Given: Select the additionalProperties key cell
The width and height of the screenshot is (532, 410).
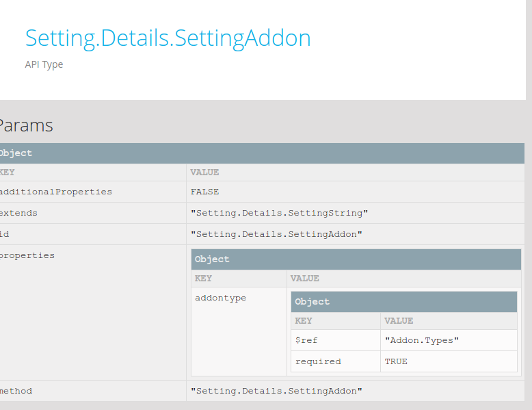Looking at the screenshot, I should point(92,192).
